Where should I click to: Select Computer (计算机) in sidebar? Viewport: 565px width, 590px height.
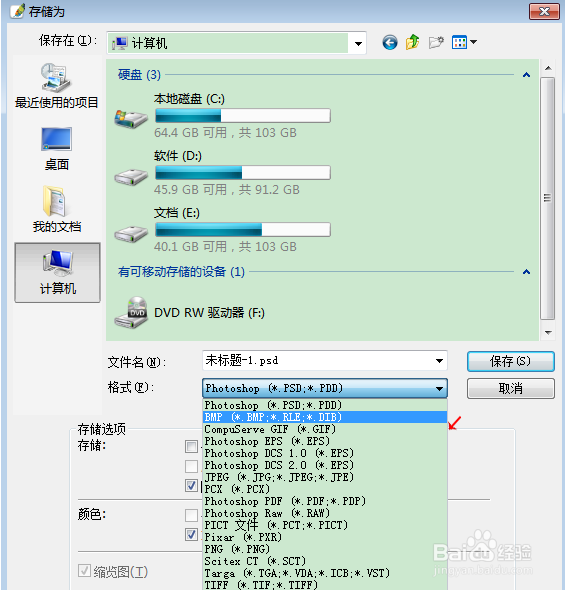point(58,272)
